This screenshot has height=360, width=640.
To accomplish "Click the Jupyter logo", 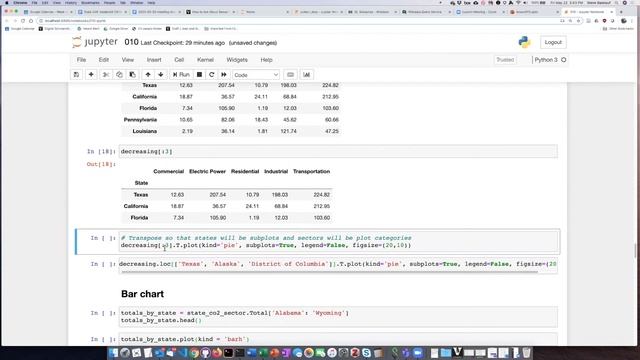I will 95,42.
